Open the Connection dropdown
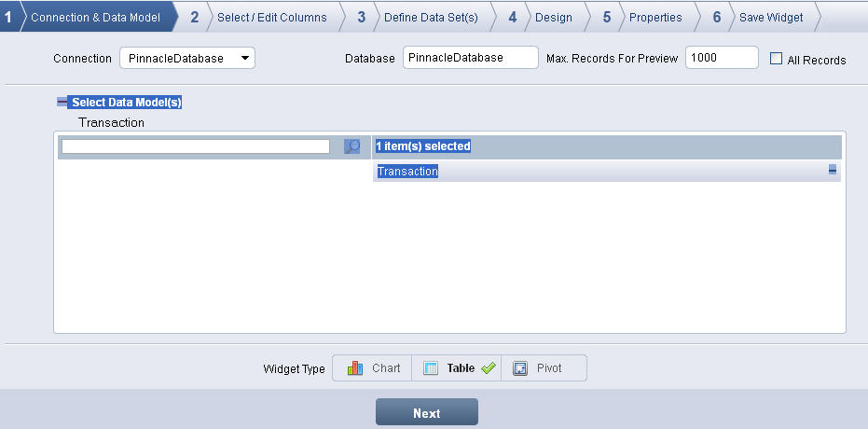868x429 pixels. [187, 59]
